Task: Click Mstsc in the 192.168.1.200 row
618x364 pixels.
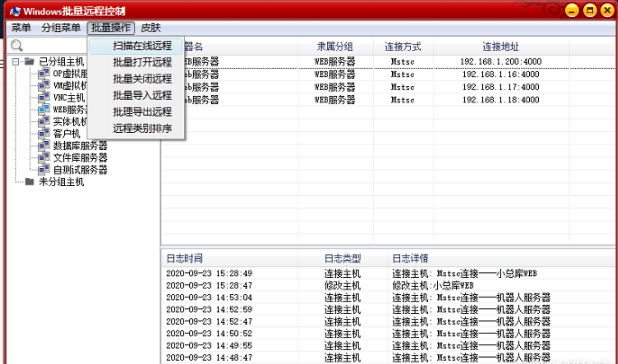Action: click(x=402, y=61)
